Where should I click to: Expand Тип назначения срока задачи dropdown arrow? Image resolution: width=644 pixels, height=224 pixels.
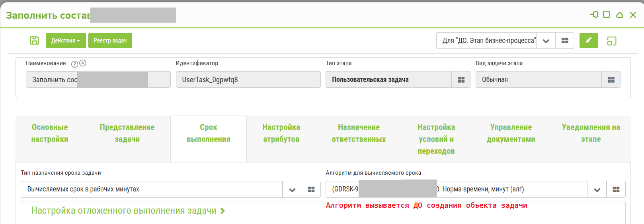(x=292, y=190)
